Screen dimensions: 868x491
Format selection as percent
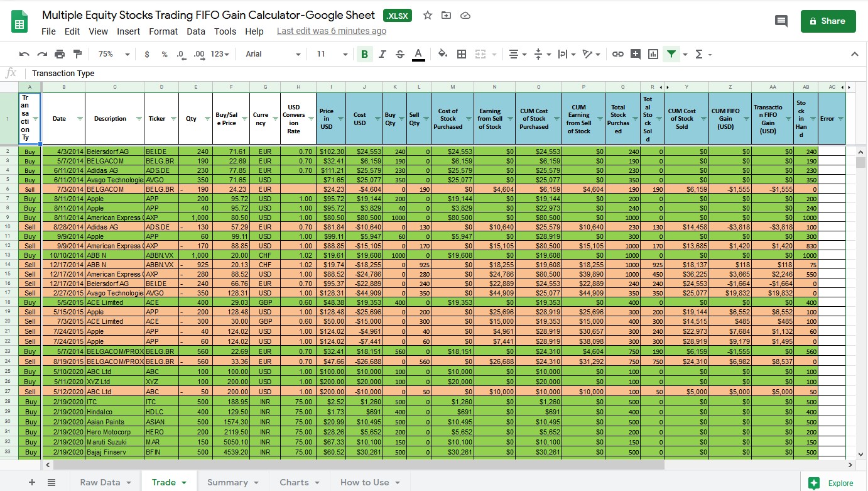coord(165,54)
